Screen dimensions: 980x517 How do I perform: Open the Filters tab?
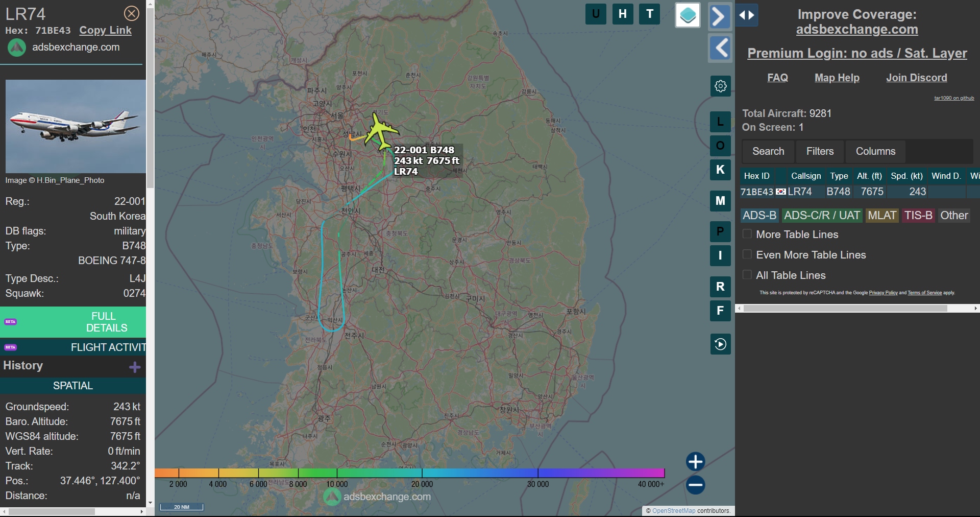tap(820, 151)
